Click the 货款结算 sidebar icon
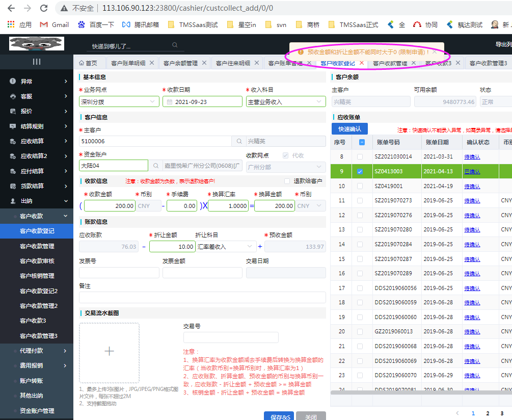Image resolution: width=512 pixels, height=420 pixels. coord(13,186)
